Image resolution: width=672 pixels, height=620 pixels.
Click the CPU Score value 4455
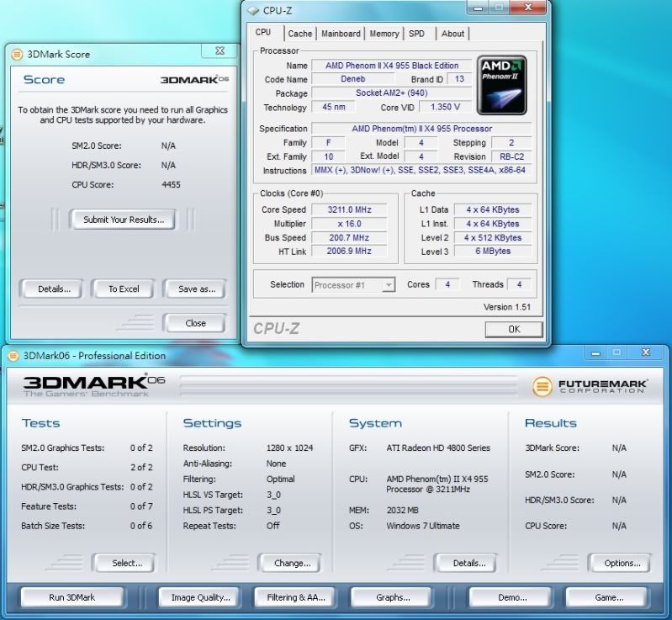pos(171,185)
